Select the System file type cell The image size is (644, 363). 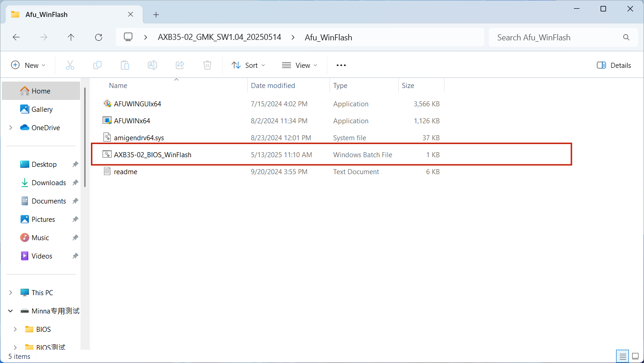point(349,138)
